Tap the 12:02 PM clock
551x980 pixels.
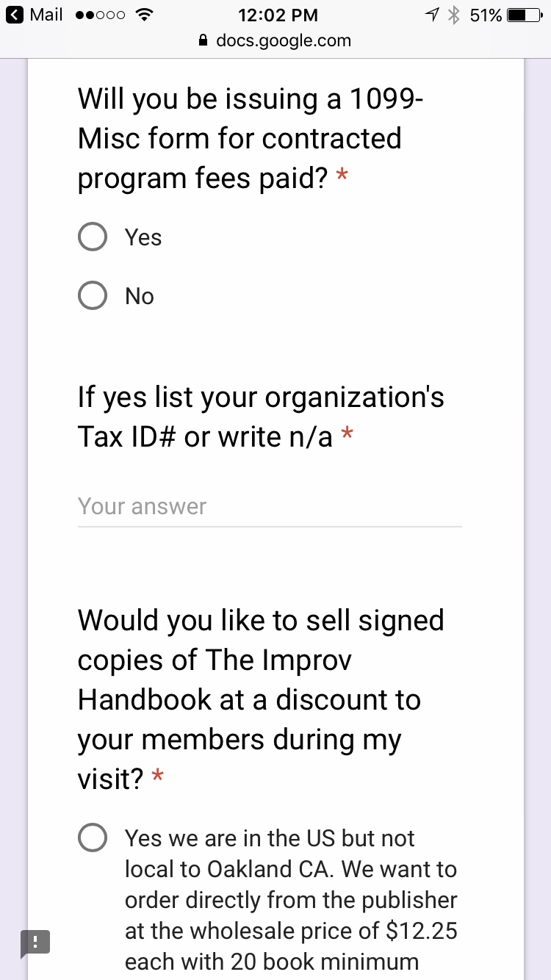[x=278, y=15]
